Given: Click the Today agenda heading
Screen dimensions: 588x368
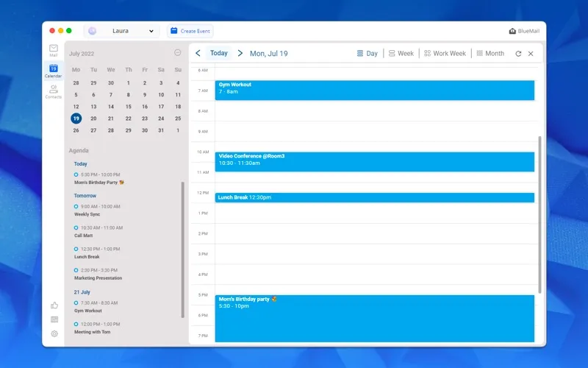Looking at the screenshot, I should click(x=80, y=163).
